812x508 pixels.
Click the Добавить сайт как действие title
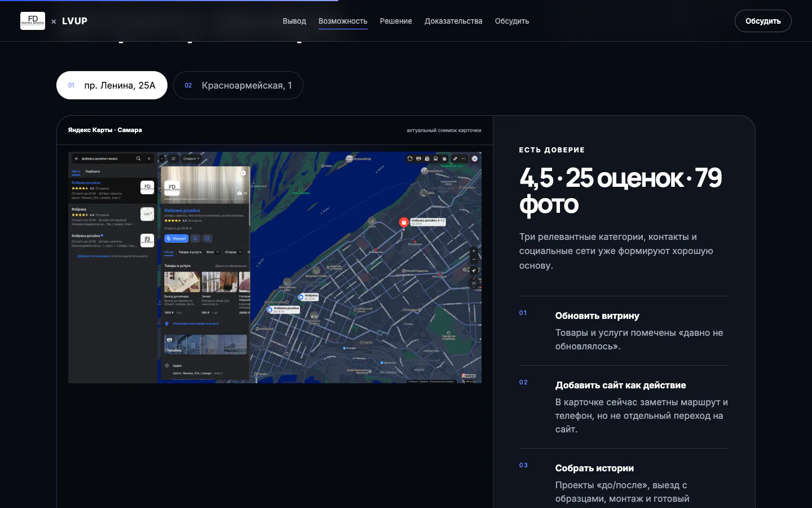coord(620,385)
